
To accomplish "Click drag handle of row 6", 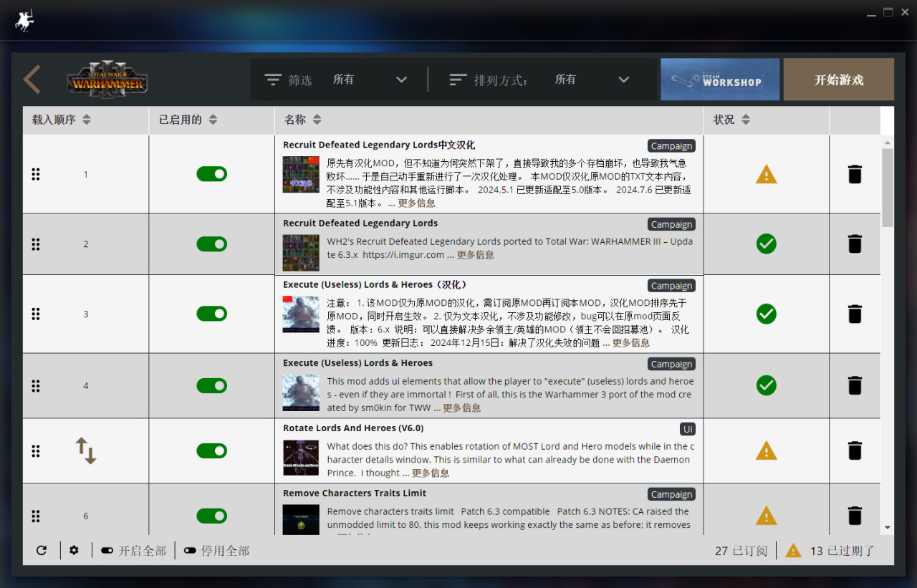I will tap(36, 516).
